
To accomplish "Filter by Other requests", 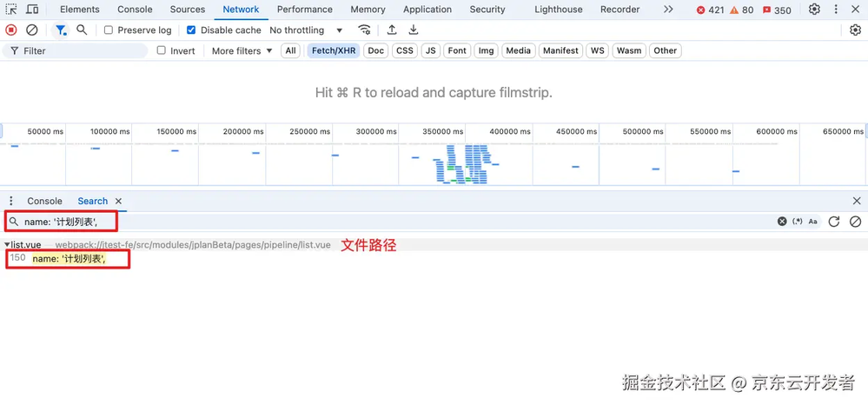I will tap(666, 51).
